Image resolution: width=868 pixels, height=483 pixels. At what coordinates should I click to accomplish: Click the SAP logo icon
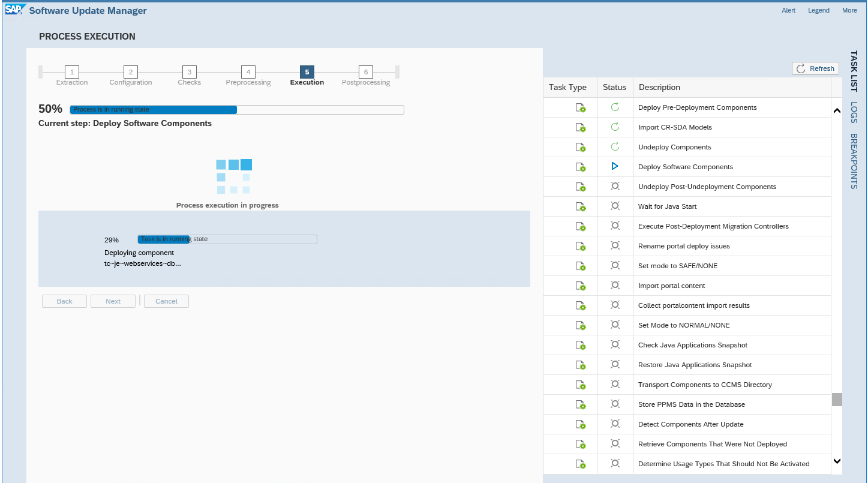(15, 10)
